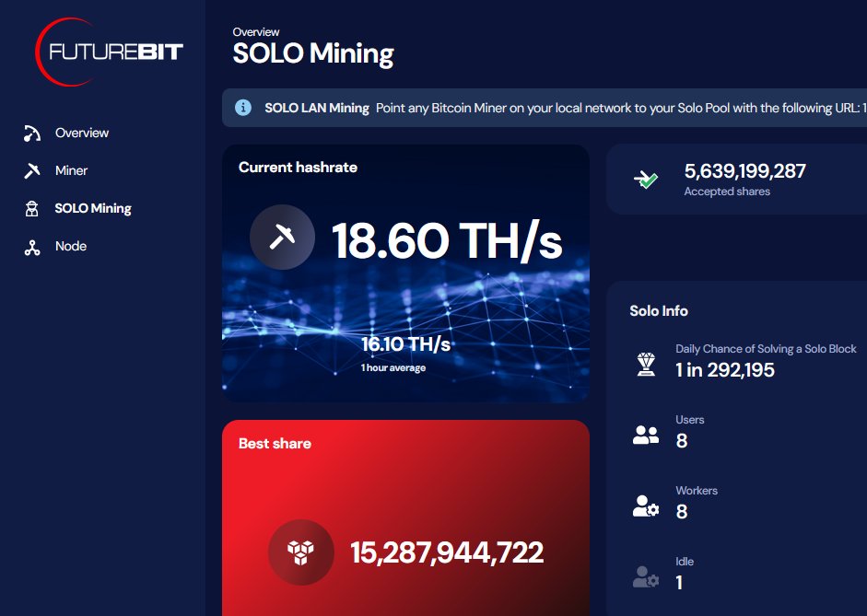This screenshot has height=616, width=867.
Task: Click the Overview breadcrumb above the title
Action: pyautogui.click(x=255, y=32)
